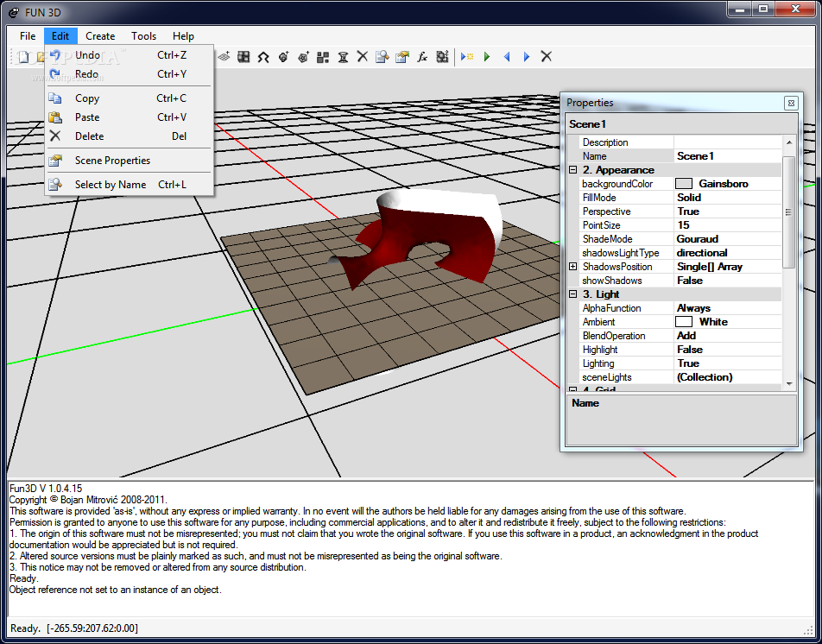Select the AlphaFunction value Always
Image resolution: width=822 pixels, height=644 pixels.
pos(728,308)
